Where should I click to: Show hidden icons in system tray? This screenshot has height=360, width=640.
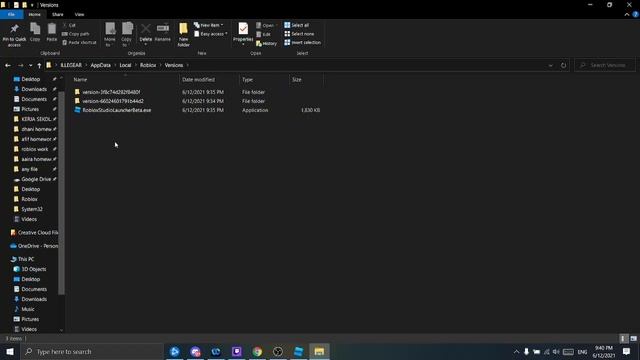[516, 351]
